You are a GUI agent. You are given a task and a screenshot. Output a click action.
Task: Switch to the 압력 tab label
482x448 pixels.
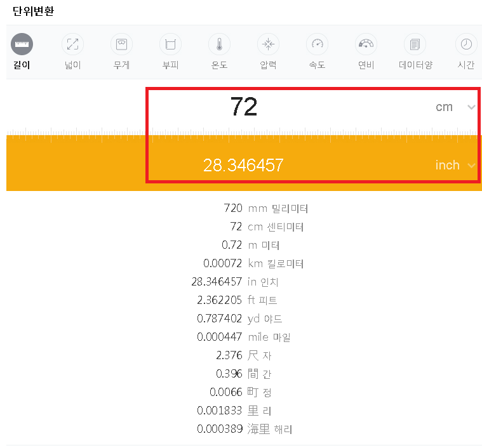[x=268, y=65]
